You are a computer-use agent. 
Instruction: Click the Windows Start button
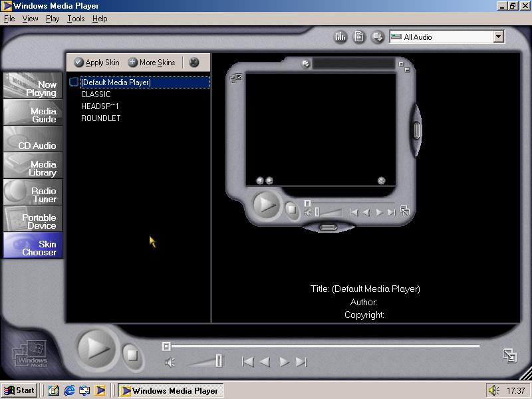tap(19, 390)
